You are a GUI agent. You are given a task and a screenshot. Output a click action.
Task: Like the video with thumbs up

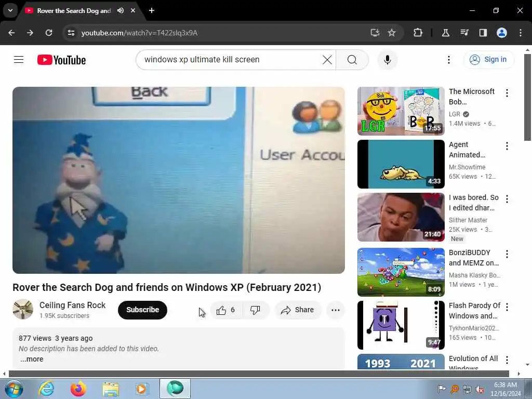[x=227, y=310]
